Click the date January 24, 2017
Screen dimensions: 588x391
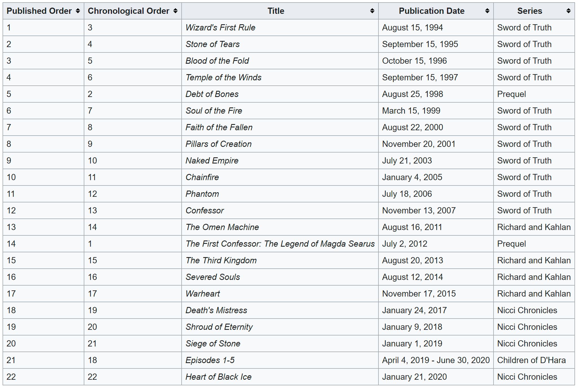(x=414, y=310)
